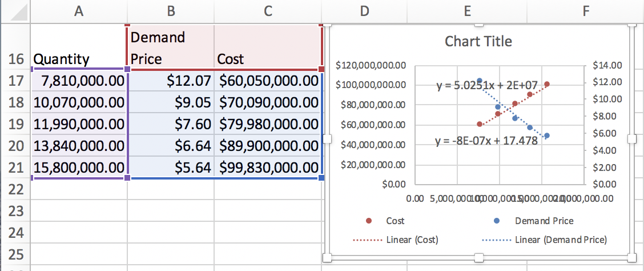Click the chart's right-middle resize handle
This screenshot has height=271, width=644.
tap(631, 139)
